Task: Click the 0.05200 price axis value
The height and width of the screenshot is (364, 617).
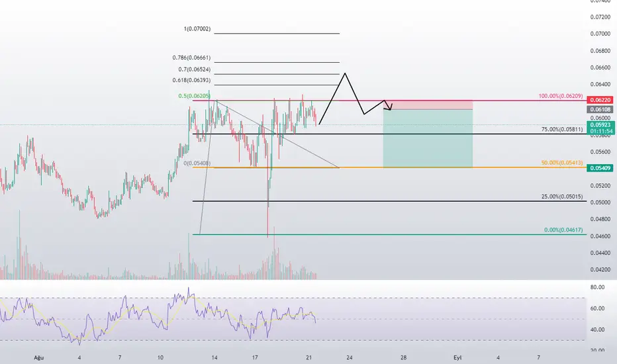Action: pyautogui.click(x=600, y=186)
